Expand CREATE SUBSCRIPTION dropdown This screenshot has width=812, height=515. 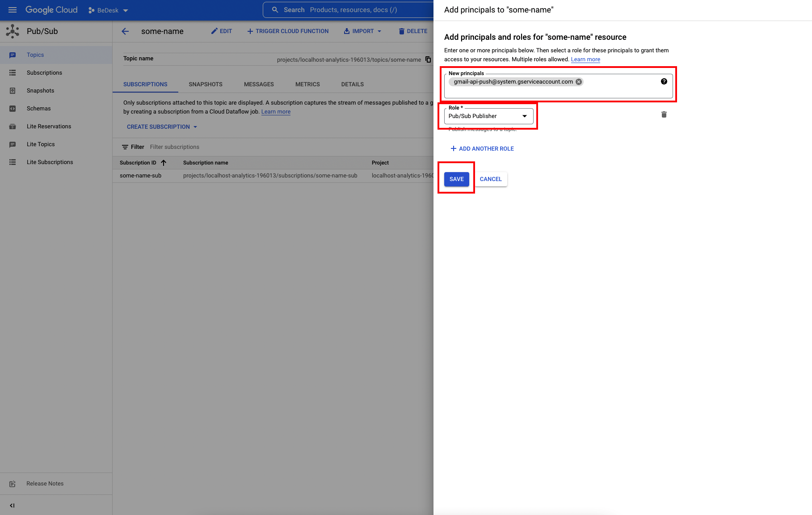[x=162, y=127]
